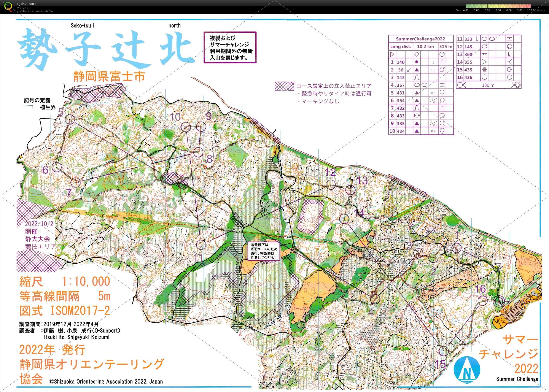Click control circle 12 on the map
This screenshot has width=549, height=392.
pyautogui.click(x=331, y=185)
